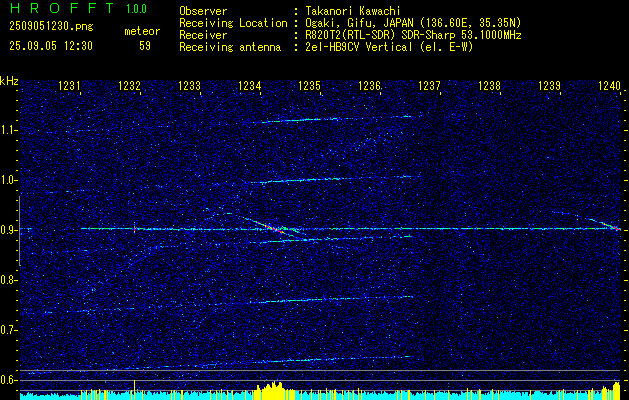Click time axis label 1240
The height and width of the screenshot is (400, 629).
[609, 85]
